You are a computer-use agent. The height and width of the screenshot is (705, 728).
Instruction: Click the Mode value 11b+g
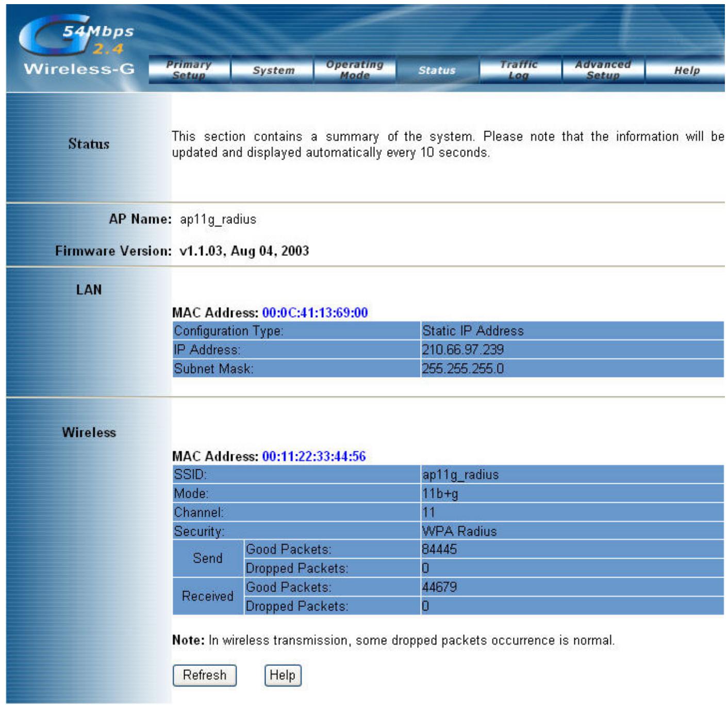[x=572, y=494]
